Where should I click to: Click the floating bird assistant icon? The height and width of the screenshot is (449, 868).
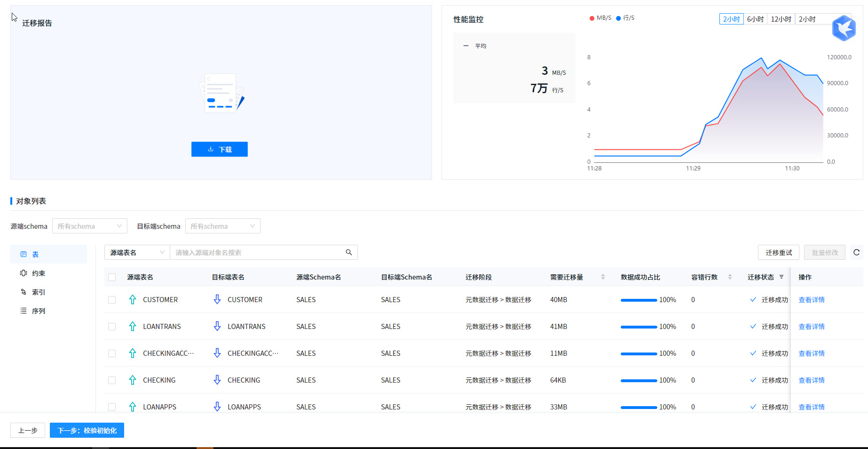click(x=844, y=28)
